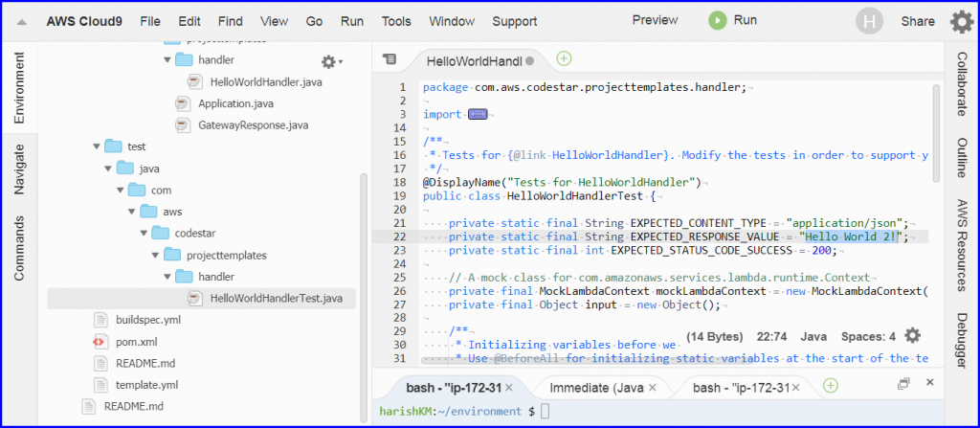Open preferences with top-right gear icon
The height and width of the screenshot is (428, 980).
point(961,21)
